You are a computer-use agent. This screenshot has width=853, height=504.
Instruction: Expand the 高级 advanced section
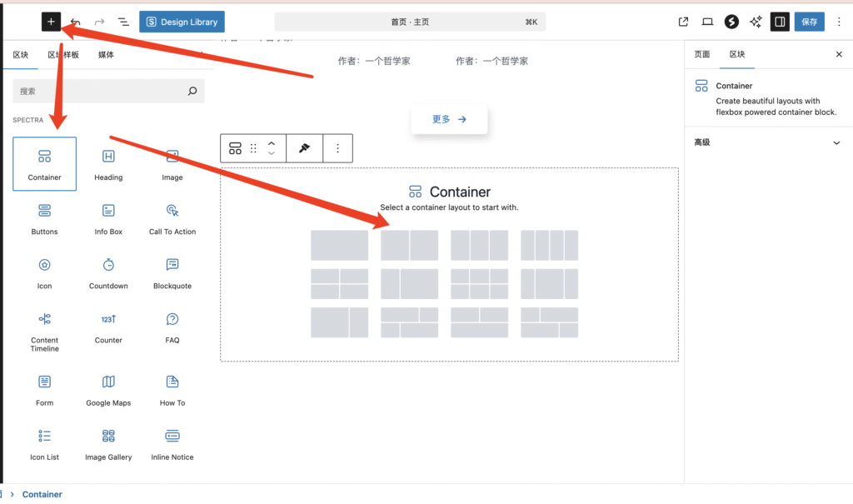pyautogui.click(x=767, y=142)
